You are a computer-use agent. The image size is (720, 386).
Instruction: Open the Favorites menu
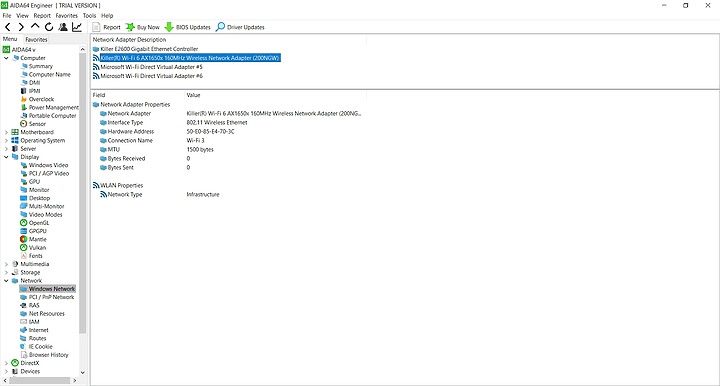pos(67,16)
